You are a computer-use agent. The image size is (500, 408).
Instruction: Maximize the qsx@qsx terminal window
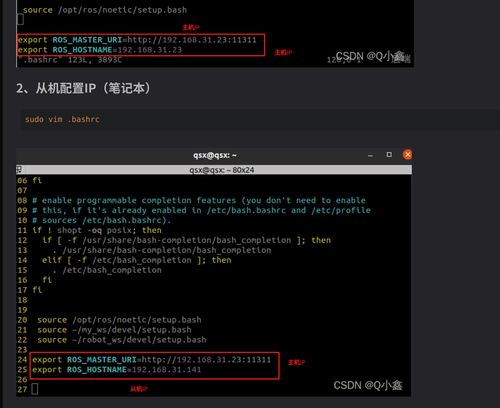point(389,155)
